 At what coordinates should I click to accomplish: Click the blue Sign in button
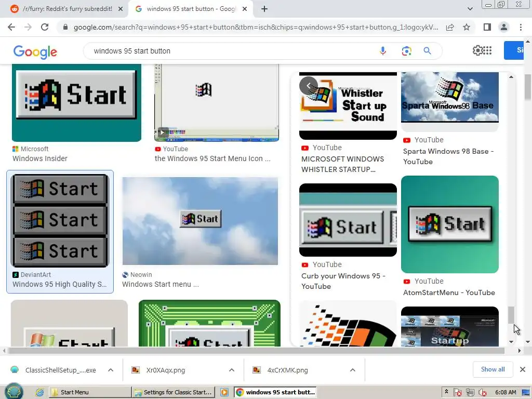click(x=514, y=50)
